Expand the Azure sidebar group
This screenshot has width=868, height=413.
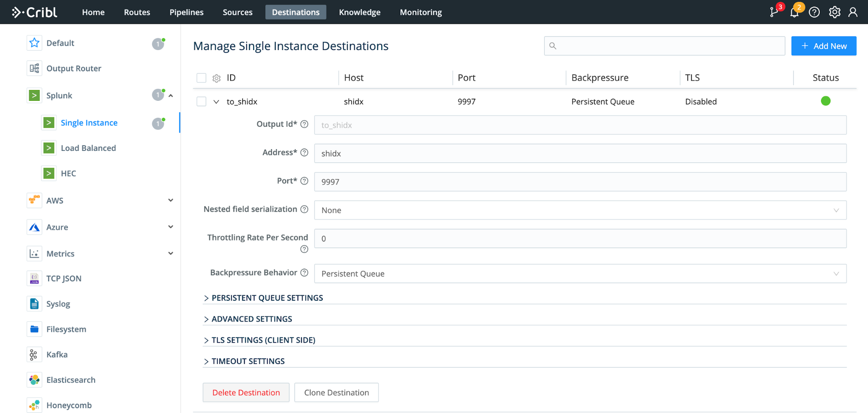coord(171,227)
